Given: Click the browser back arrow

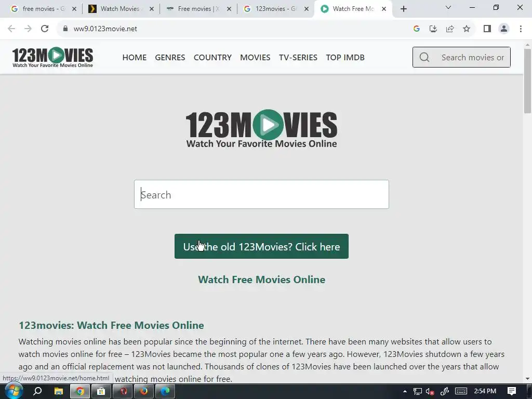Looking at the screenshot, I should tap(11, 29).
